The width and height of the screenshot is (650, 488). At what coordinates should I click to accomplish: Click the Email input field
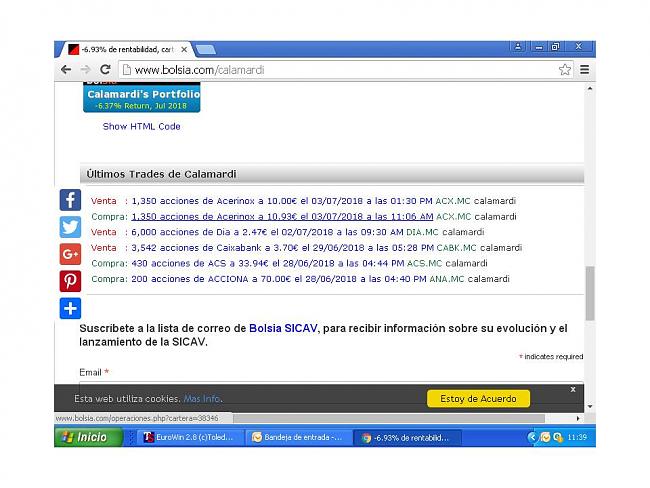(331, 384)
